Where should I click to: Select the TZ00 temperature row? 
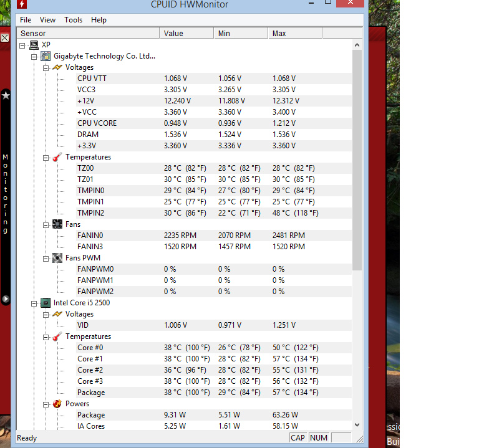pyautogui.click(x=214, y=168)
